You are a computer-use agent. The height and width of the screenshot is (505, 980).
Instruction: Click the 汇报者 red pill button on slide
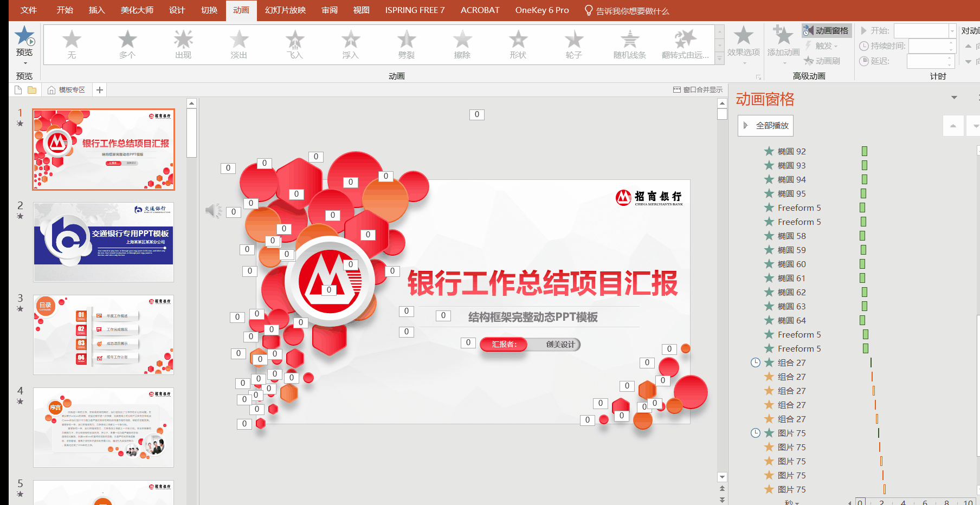[504, 344]
